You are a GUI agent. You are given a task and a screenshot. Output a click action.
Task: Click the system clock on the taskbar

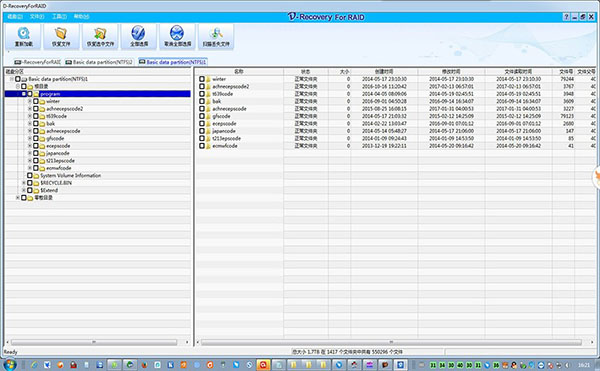click(x=584, y=365)
